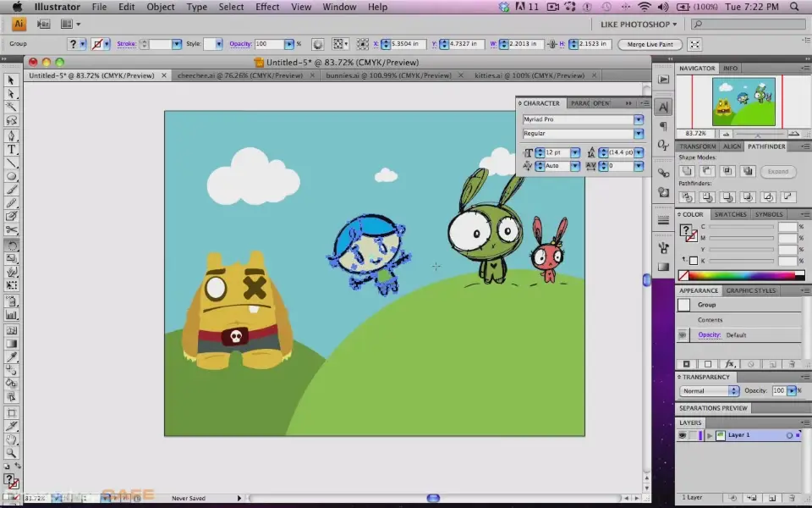
Task: Switch to the cheechee.ai document tab
Action: tap(239, 75)
